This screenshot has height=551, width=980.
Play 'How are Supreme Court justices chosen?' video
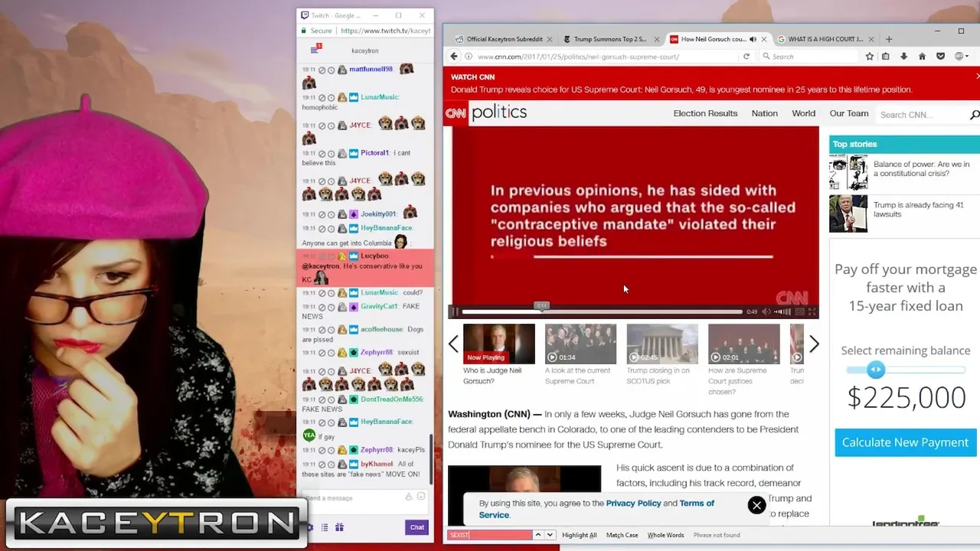tap(743, 344)
